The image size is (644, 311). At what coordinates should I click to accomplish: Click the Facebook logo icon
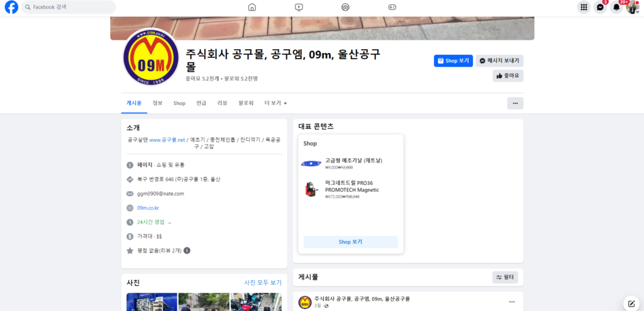[x=11, y=7]
